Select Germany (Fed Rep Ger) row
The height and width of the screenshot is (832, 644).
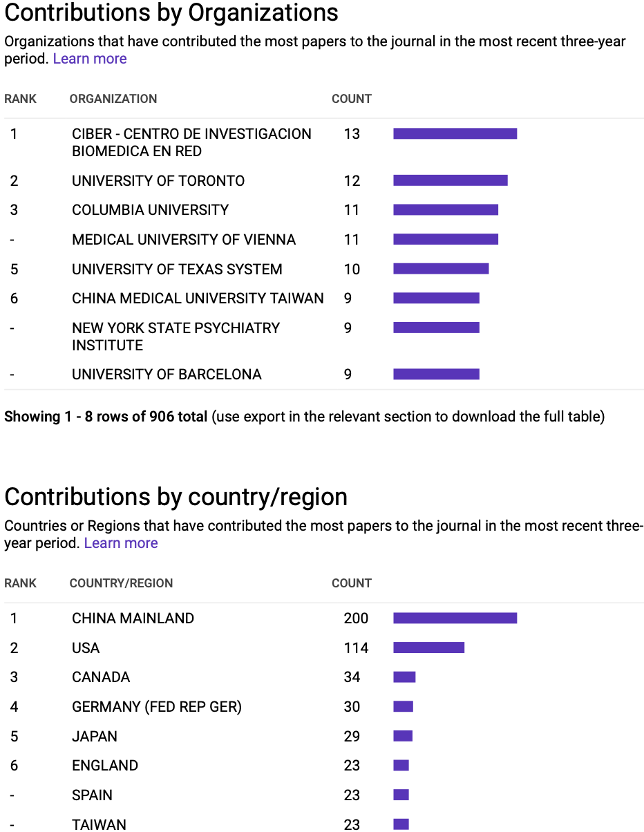(x=323, y=706)
